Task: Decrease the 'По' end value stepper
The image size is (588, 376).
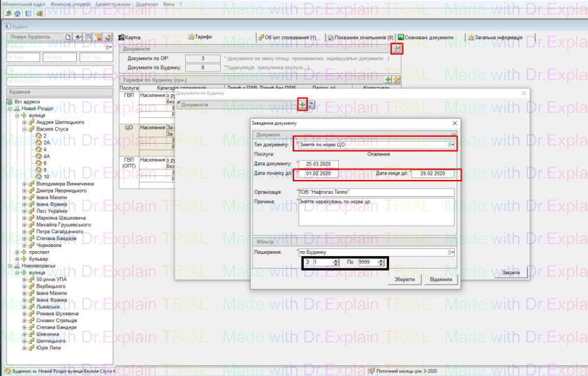Action: click(381, 264)
